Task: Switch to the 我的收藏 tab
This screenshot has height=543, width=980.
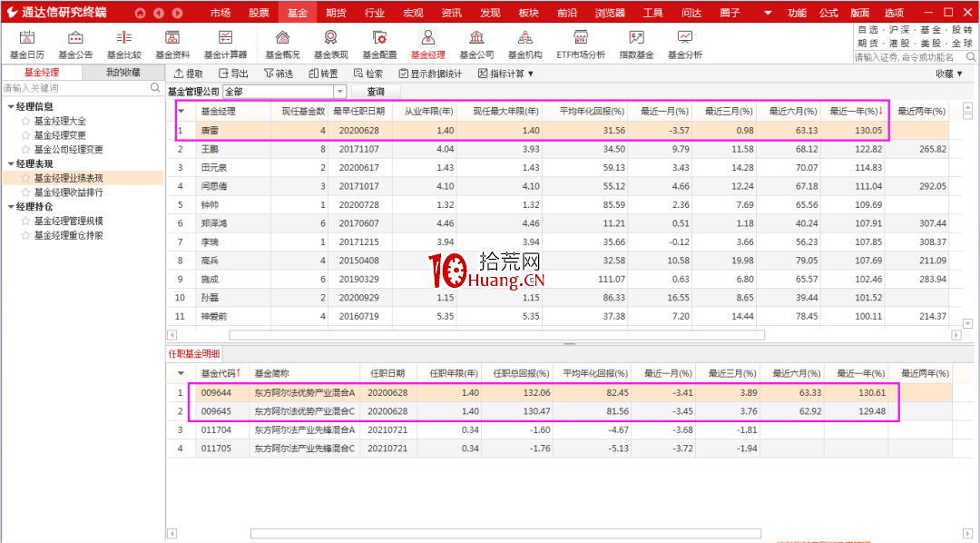Action: (123, 73)
